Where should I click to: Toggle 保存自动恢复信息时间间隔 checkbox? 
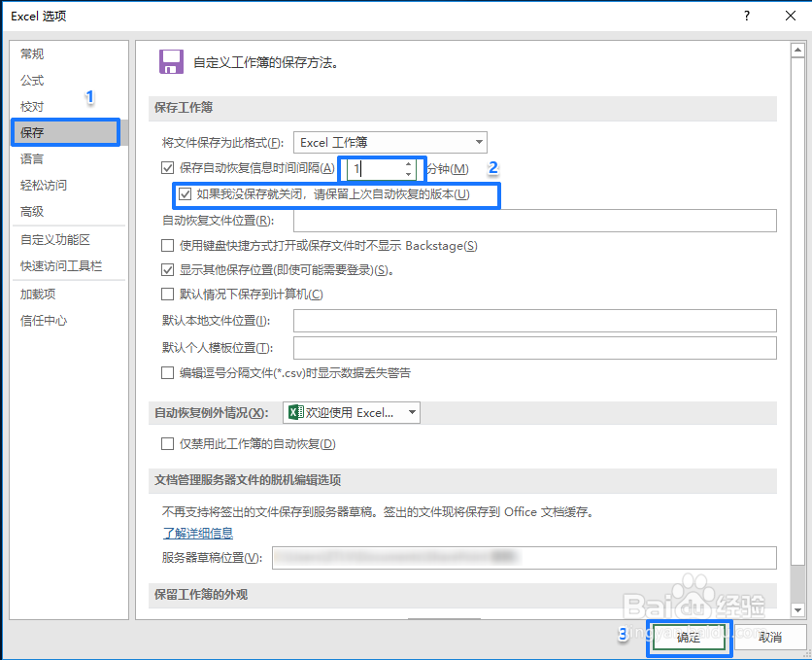[167, 168]
